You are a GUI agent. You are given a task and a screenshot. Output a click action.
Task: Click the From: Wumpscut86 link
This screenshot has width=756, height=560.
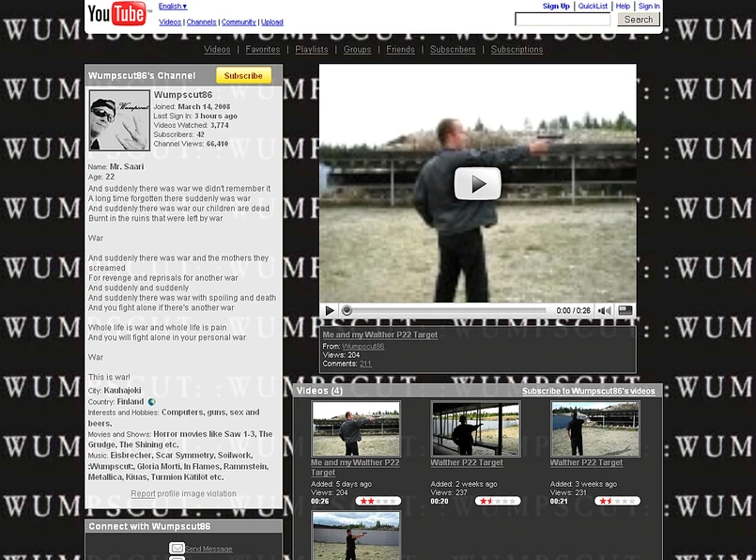[x=363, y=347]
